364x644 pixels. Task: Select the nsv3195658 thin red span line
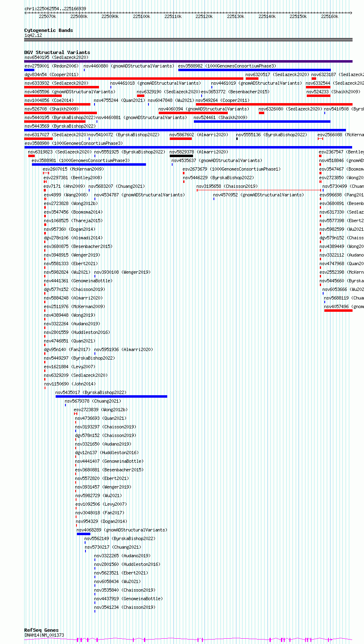pyautogui.click(x=259, y=190)
